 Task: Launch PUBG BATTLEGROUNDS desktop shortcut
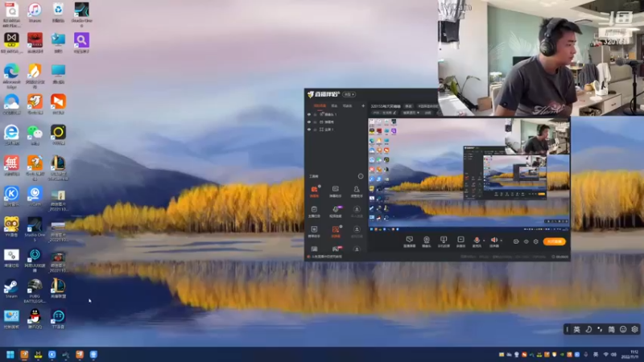(x=35, y=290)
